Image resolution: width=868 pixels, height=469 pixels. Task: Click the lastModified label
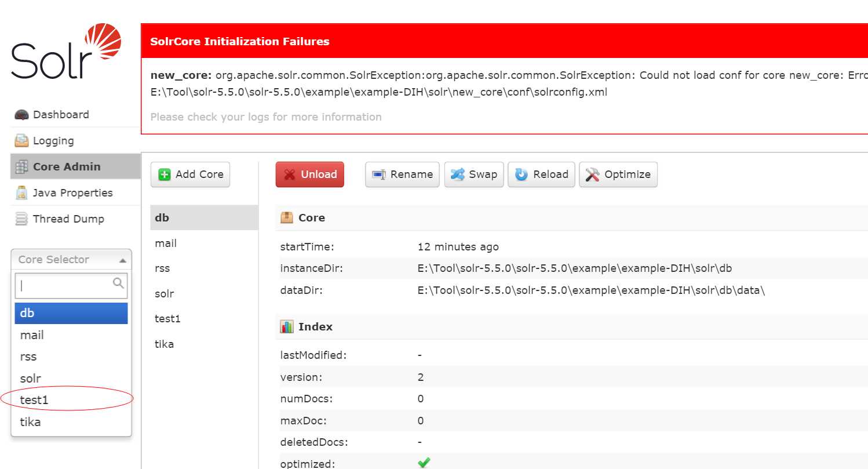[x=313, y=355]
